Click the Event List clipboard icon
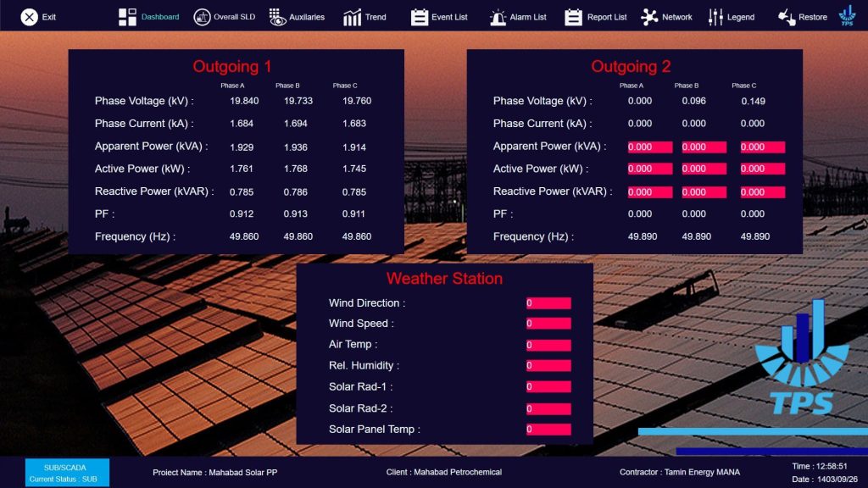Image resolution: width=868 pixels, height=488 pixels. click(420, 17)
